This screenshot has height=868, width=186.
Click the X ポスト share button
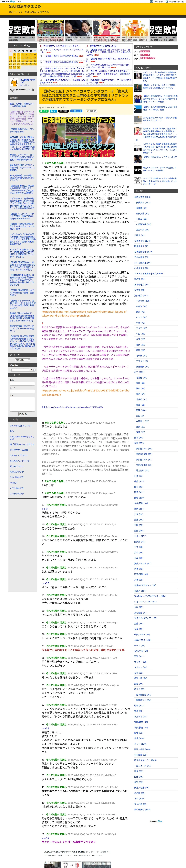(x=63, y=111)
